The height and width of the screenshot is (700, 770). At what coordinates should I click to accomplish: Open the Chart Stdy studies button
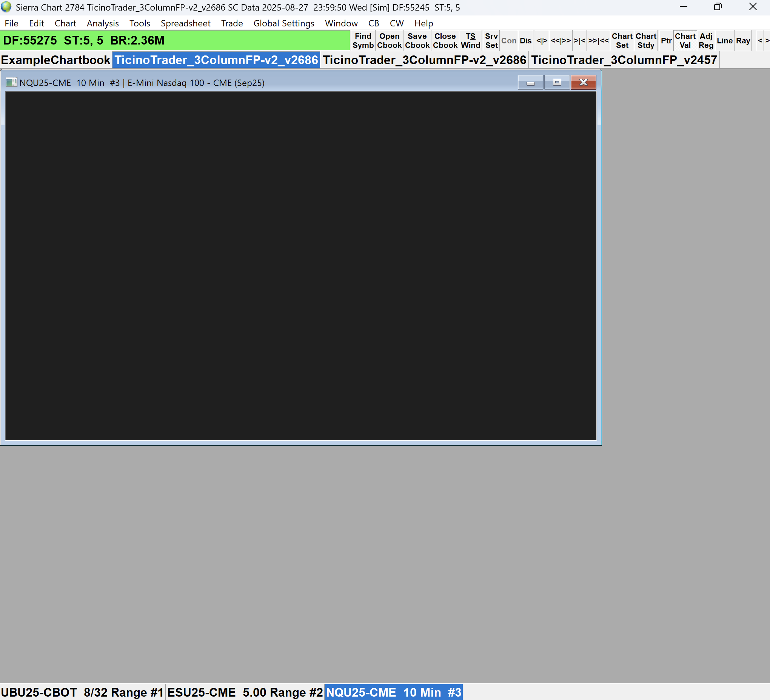pyautogui.click(x=645, y=40)
